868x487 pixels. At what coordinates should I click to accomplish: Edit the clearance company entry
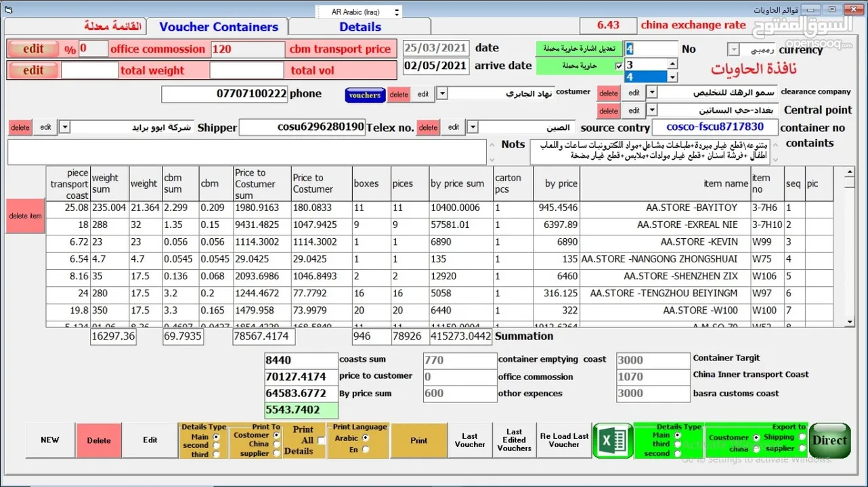click(633, 93)
